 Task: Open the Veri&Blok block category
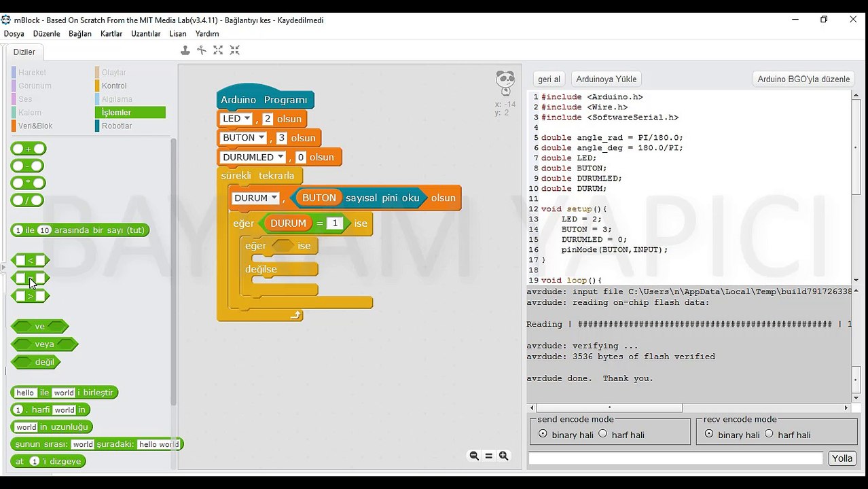pos(35,126)
